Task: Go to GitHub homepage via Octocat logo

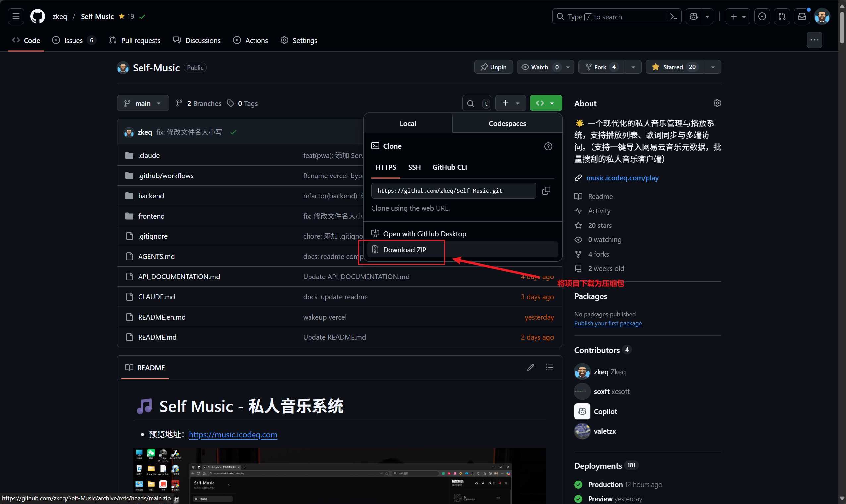Action: (38, 16)
